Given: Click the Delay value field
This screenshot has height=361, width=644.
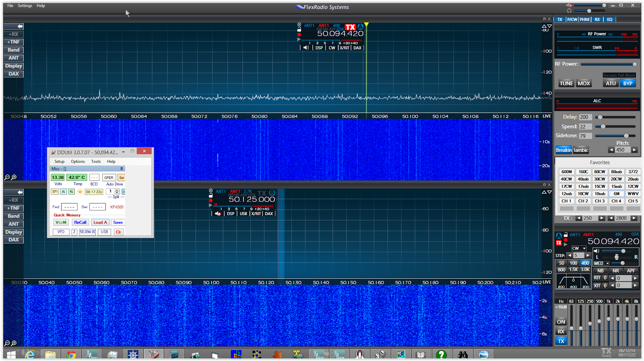Looking at the screenshot, I should pyautogui.click(x=585, y=117).
